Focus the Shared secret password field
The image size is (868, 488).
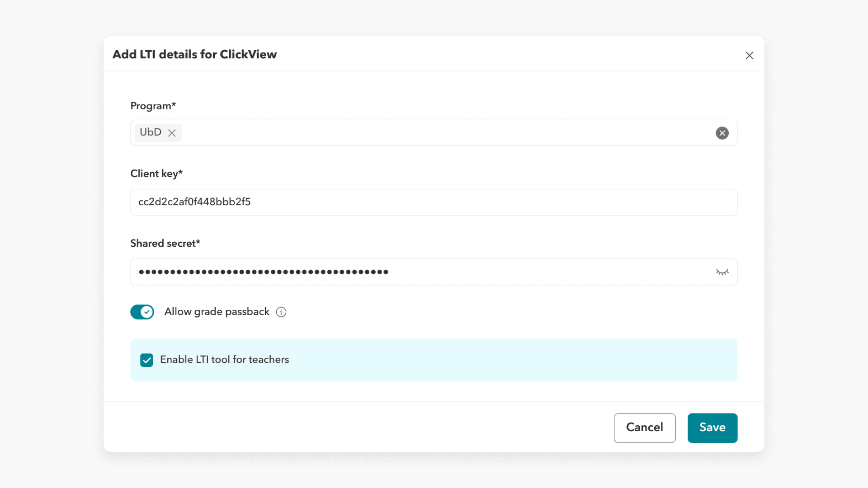[x=407, y=272]
